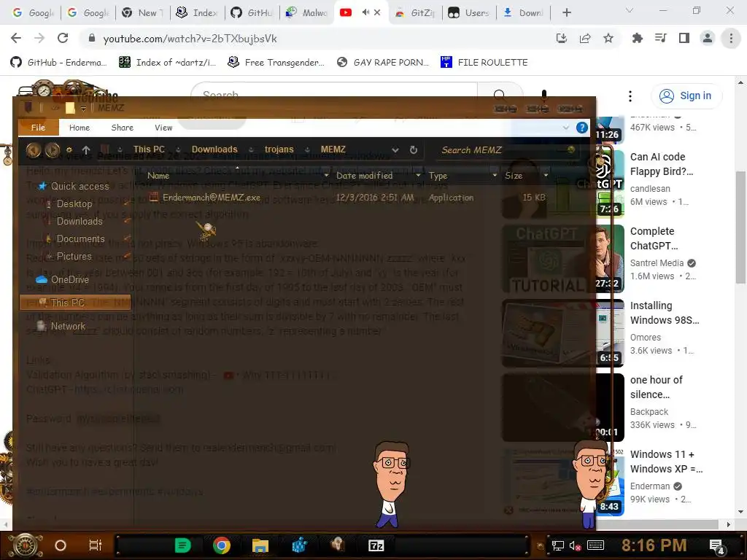Open GitHub - Enderma bookmark
This screenshot has height=560, width=747.
[x=58, y=63]
